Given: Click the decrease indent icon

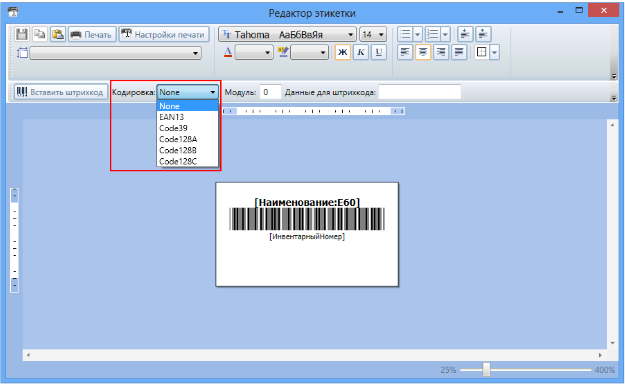Looking at the screenshot, I should (465, 34).
